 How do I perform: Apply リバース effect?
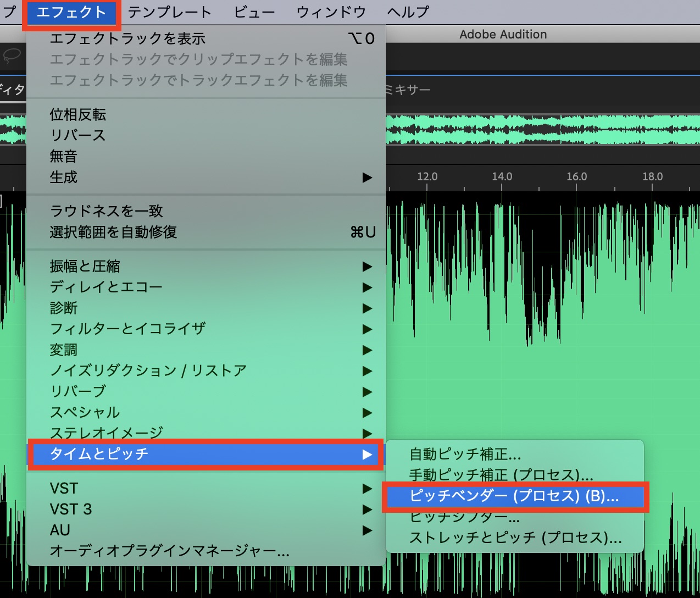tap(206, 135)
